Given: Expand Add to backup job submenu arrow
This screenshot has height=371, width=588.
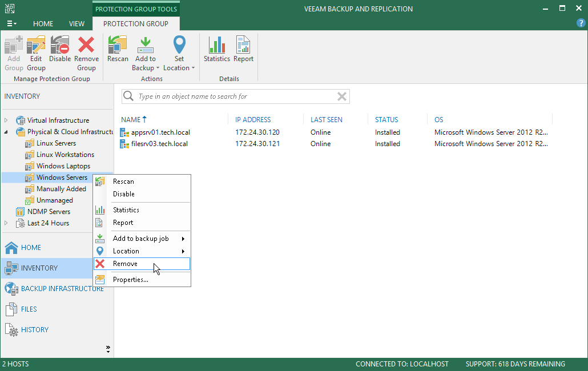Looking at the screenshot, I should click(183, 239).
